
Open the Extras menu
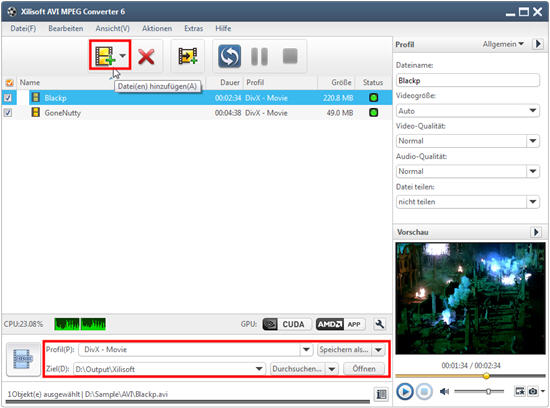tap(194, 28)
